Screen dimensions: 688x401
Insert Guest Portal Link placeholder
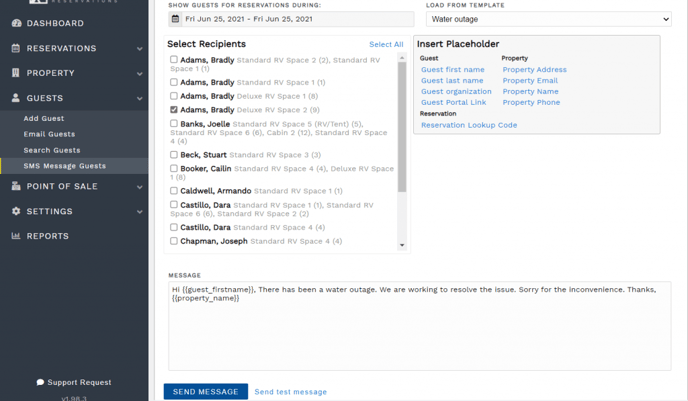(454, 102)
